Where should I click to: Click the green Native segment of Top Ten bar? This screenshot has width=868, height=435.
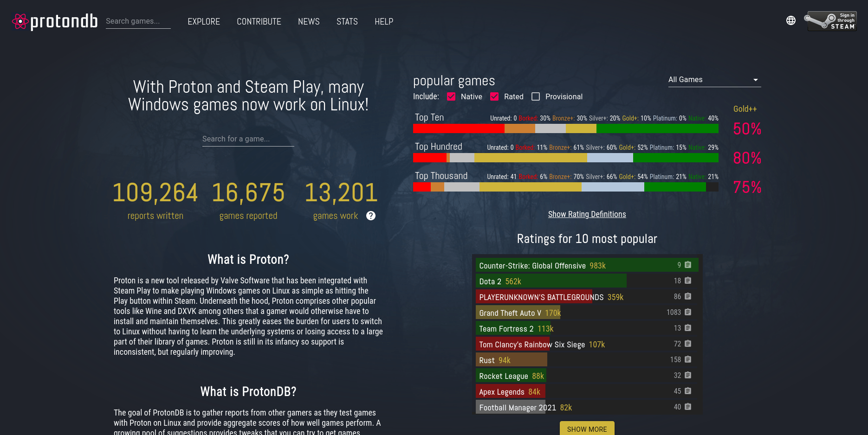point(657,128)
